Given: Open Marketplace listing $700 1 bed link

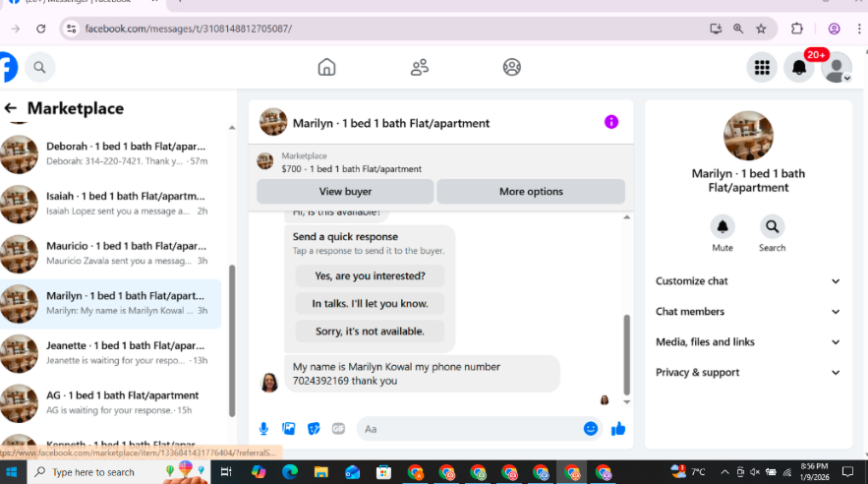Looking at the screenshot, I should (x=351, y=169).
